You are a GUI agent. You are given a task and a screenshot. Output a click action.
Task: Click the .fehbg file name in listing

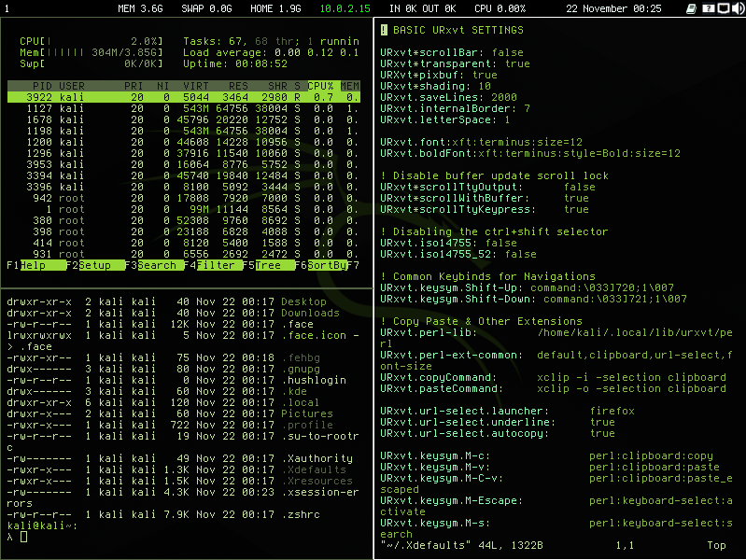tap(301, 357)
